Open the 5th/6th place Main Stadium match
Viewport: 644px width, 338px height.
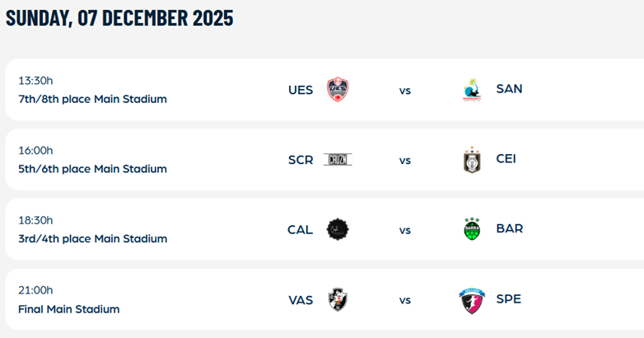coord(92,169)
